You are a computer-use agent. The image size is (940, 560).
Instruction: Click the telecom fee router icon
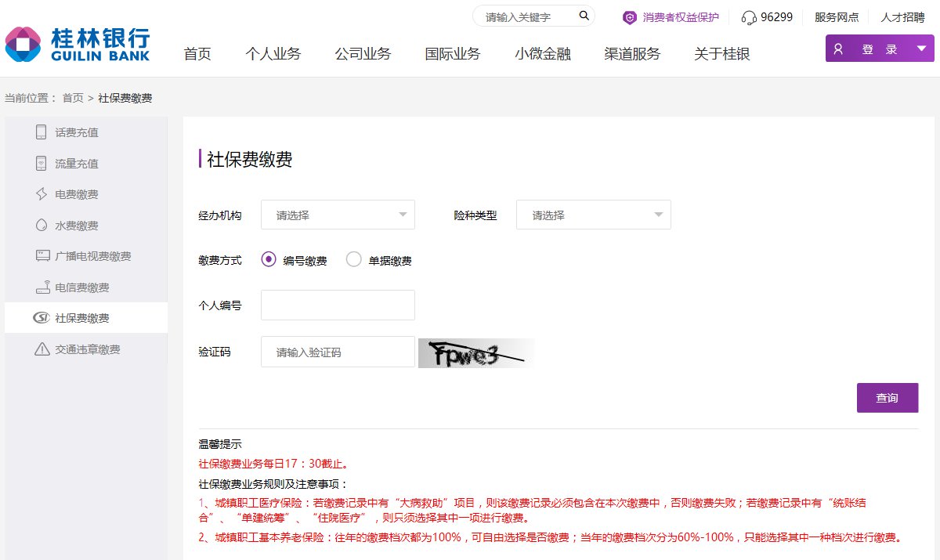click(x=42, y=287)
